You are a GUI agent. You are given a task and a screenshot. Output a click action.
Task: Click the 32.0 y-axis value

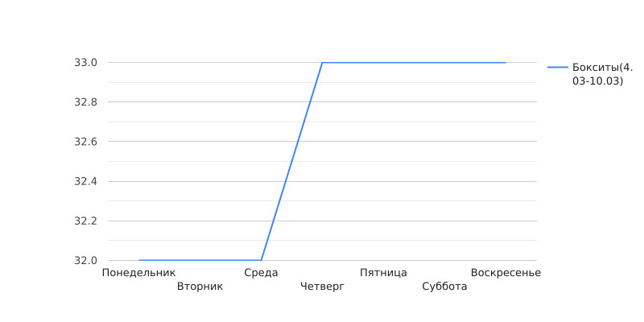(85, 260)
